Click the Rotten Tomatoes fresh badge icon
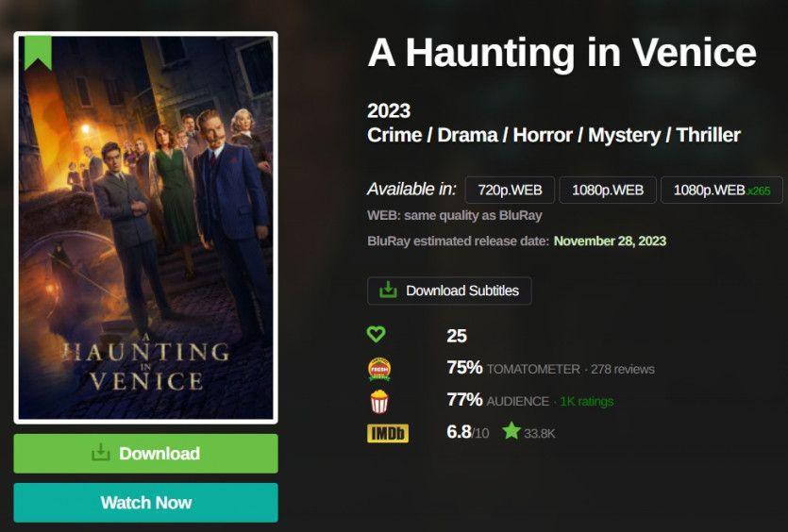Image resolution: width=788 pixels, height=532 pixels. 379,369
